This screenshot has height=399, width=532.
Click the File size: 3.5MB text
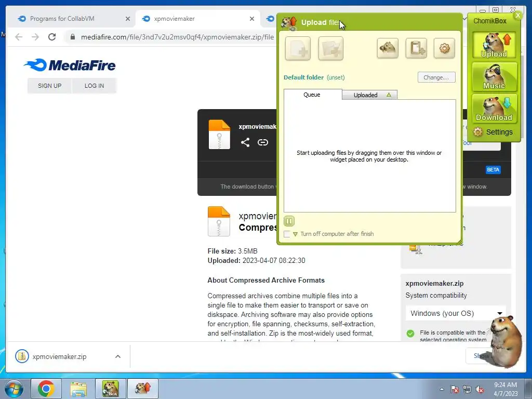click(x=232, y=251)
